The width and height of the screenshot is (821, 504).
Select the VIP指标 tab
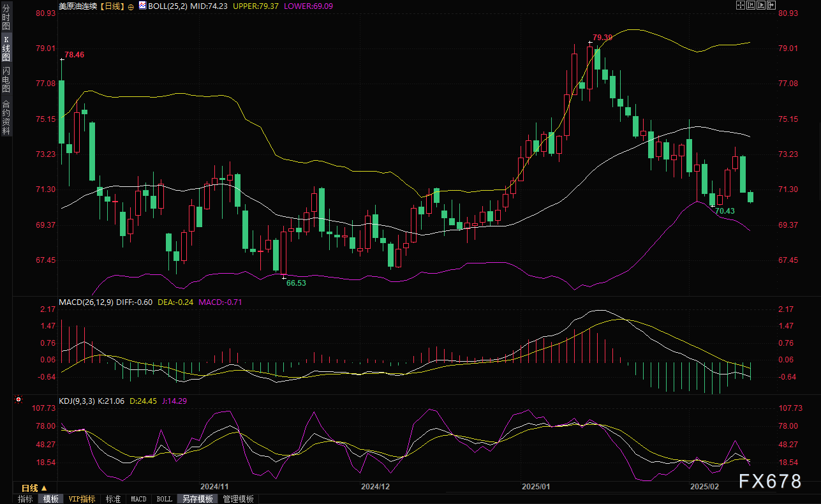click(x=82, y=499)
